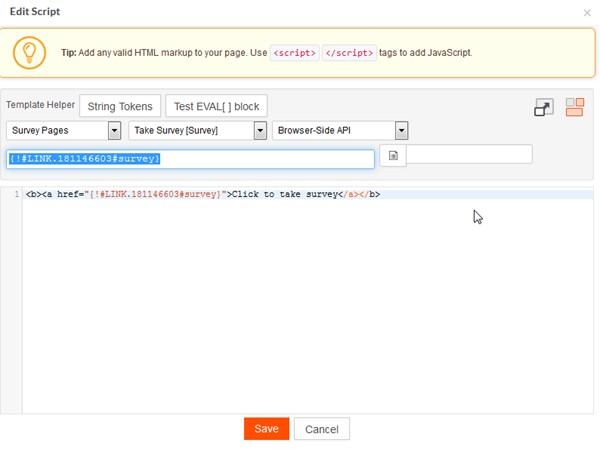Click empty area of the code editor
600x449 pixels.
coord(308,306)
